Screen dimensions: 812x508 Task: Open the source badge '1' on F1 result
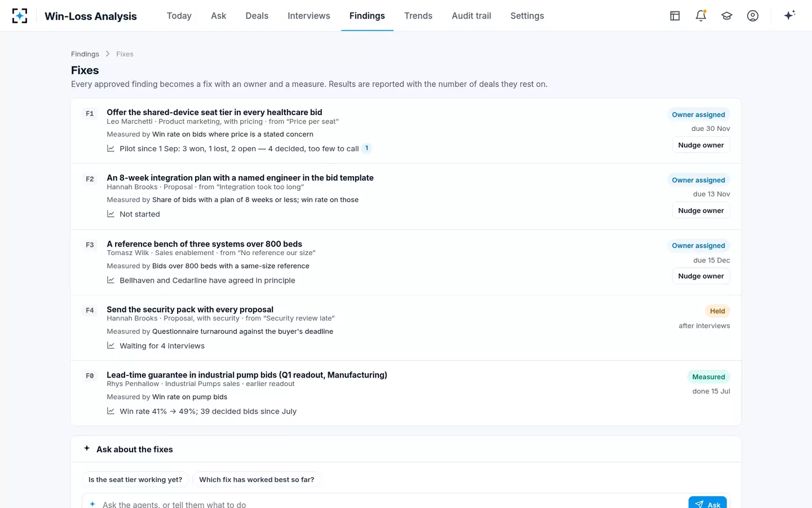point(367,148)
